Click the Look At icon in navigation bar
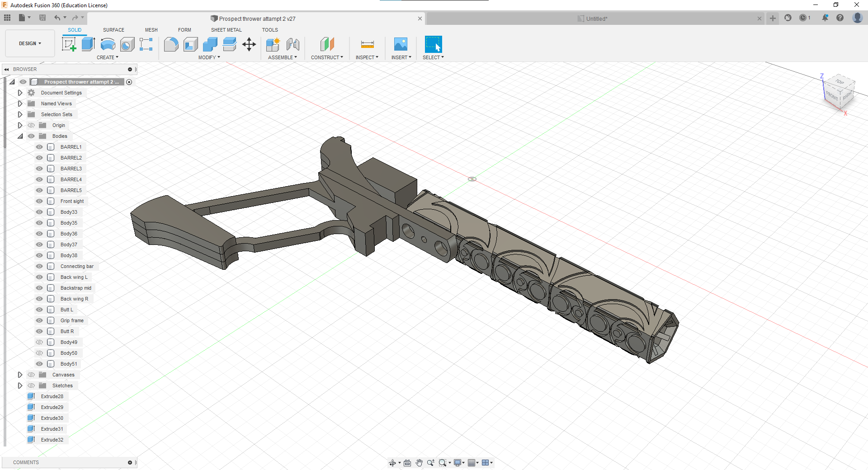 (407, 462)
